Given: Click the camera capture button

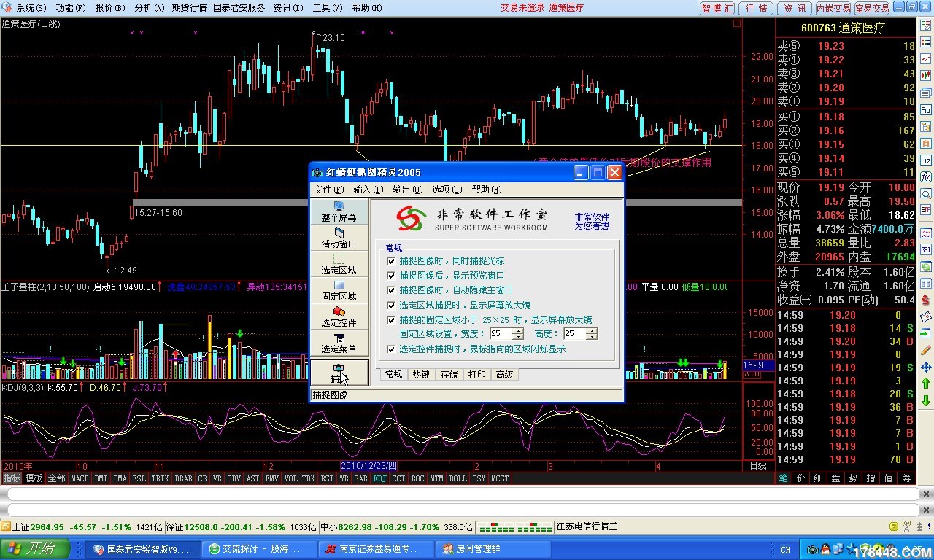Looking at the screenshot, I should coord(339,373).
